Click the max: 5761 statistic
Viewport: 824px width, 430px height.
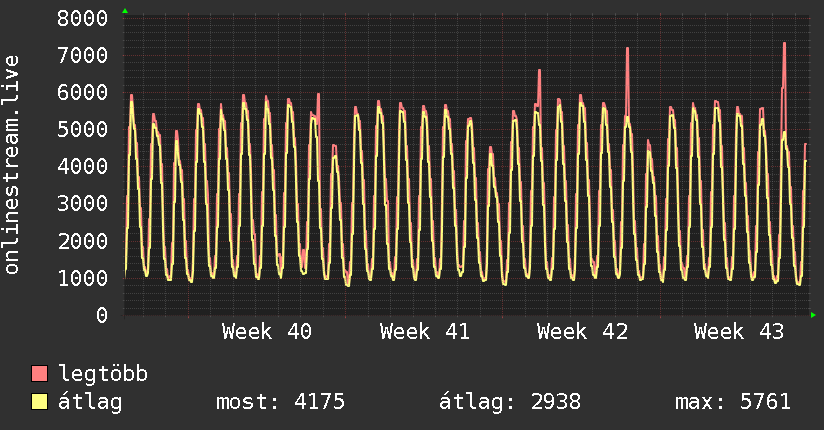733,402
